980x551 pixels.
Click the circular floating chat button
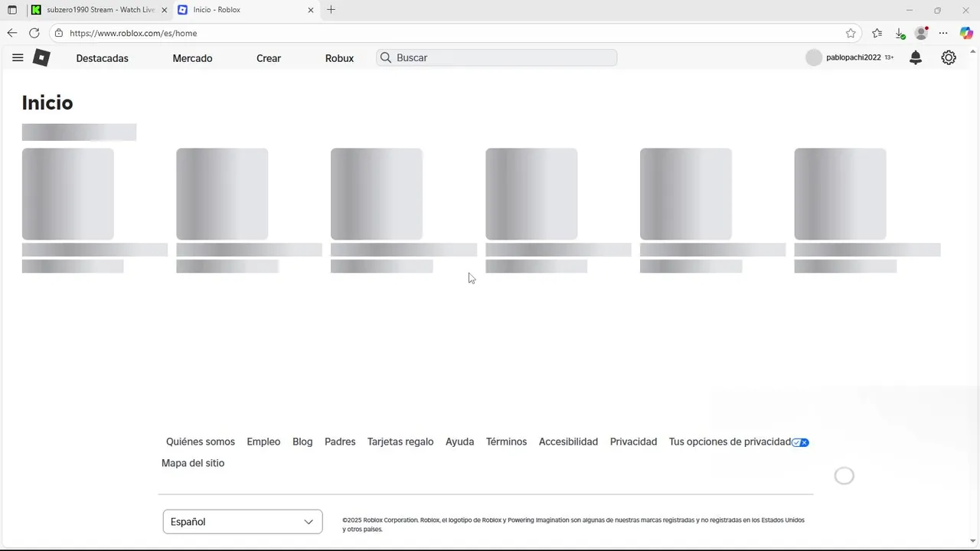click(x=844, y=476)
